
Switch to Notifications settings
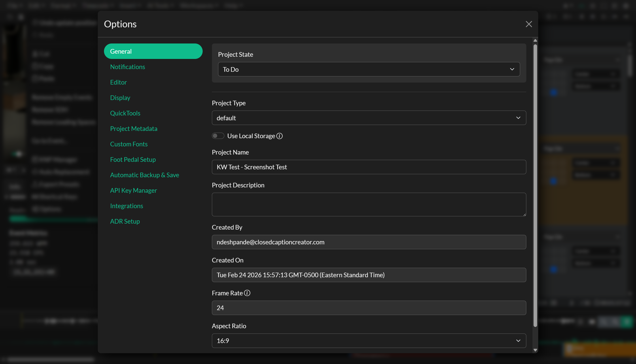point(128,67)
